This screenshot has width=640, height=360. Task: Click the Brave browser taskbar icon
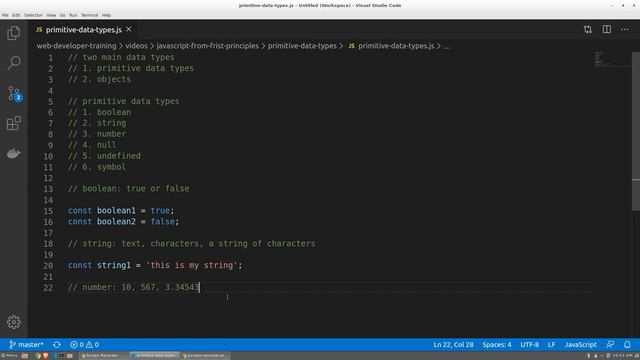(x=45, y=356)
